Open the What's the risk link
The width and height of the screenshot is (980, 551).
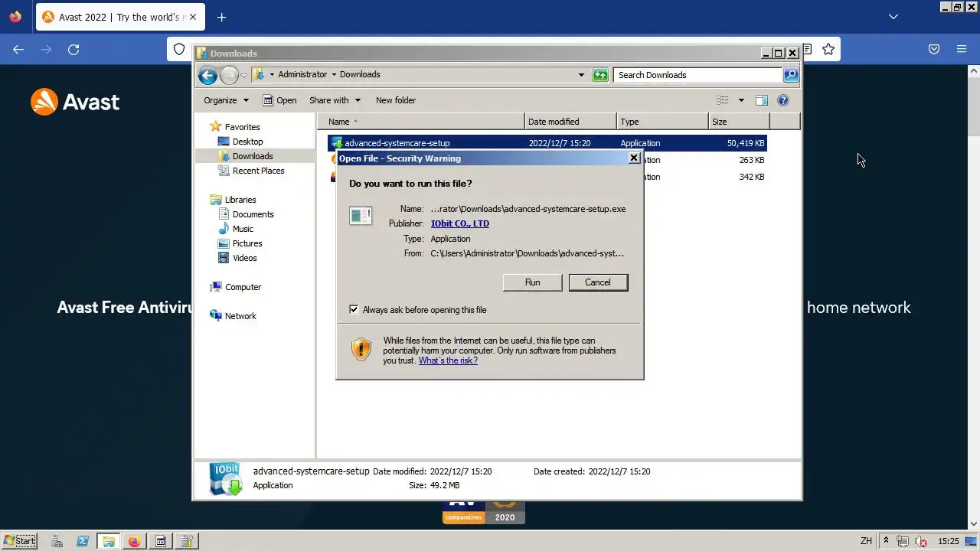pos(448,360)
